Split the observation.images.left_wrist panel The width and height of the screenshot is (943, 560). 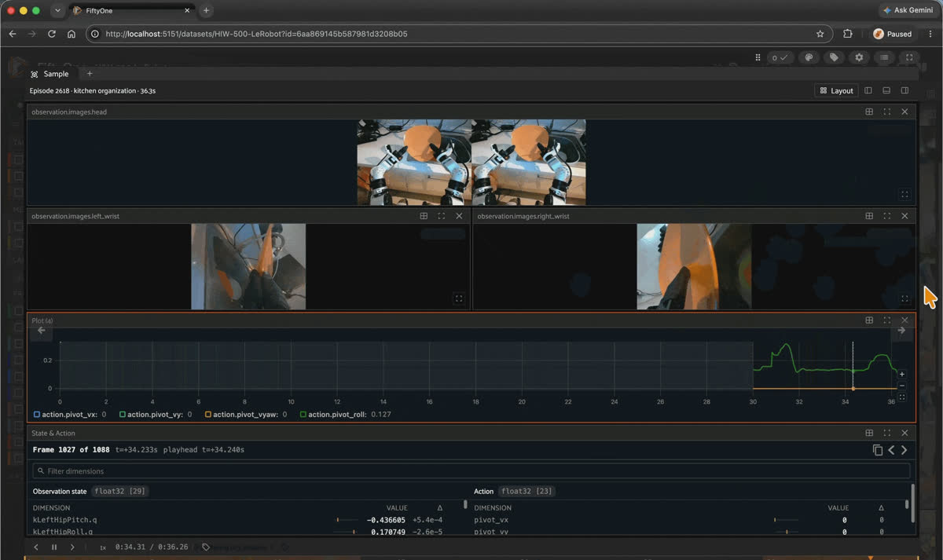pyautogui.click(x=424, y=216)
